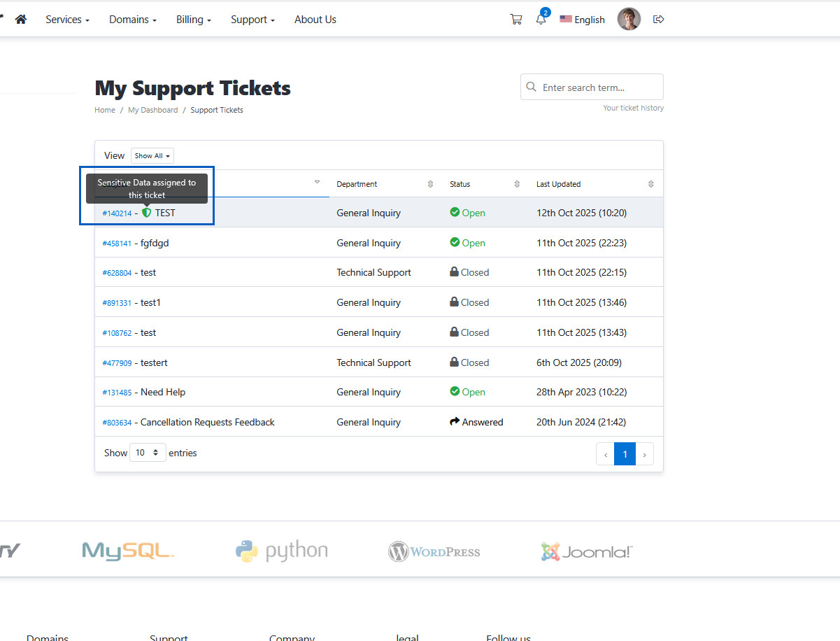Screen dimensions: 840x641
Task: Open the Support menu
Action: pos(252,20)
